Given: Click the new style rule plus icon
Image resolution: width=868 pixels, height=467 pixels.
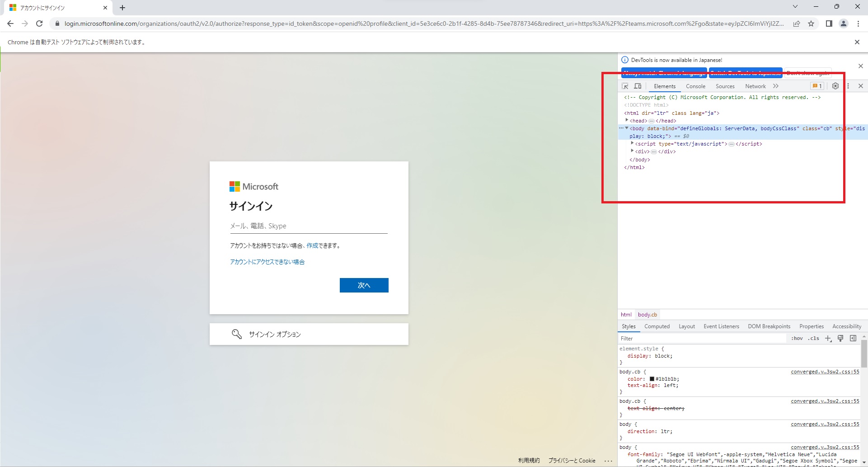Looking at the screenshot, I should [x=828, y=338].
